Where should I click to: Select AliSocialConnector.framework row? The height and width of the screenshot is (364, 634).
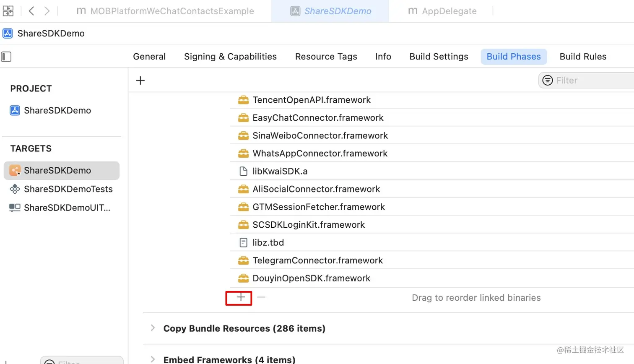click(432, 189)
